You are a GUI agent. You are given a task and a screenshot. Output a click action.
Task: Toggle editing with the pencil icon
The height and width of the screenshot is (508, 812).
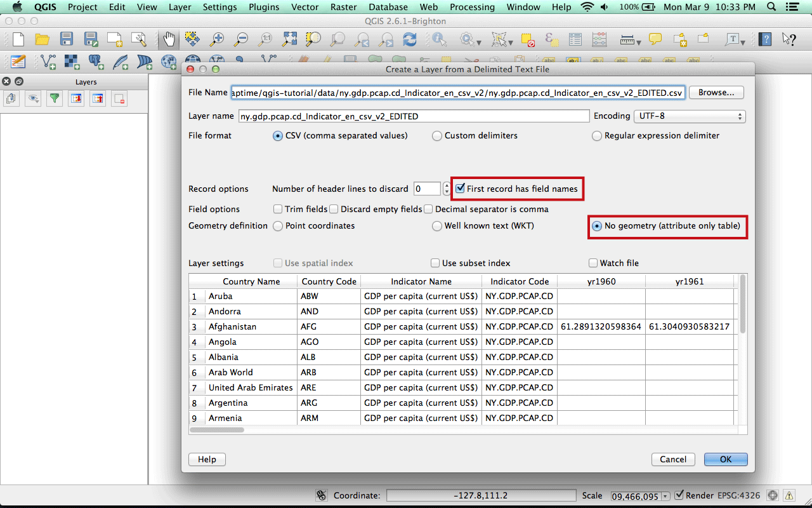(18, 62)
